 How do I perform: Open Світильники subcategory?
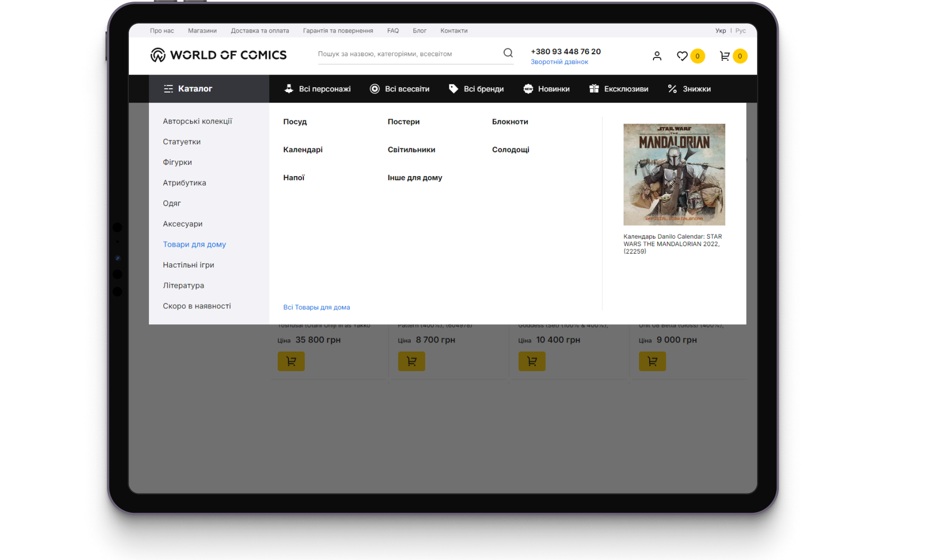(411, 150)
